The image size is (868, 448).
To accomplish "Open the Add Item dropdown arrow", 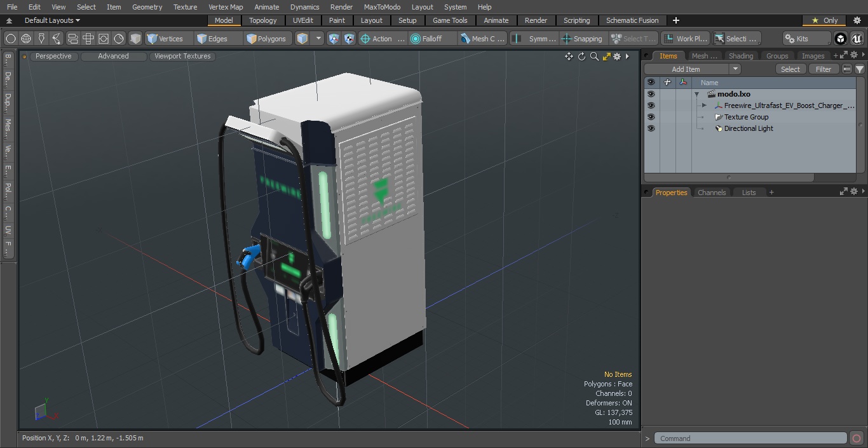I will (x=735, y=69).
